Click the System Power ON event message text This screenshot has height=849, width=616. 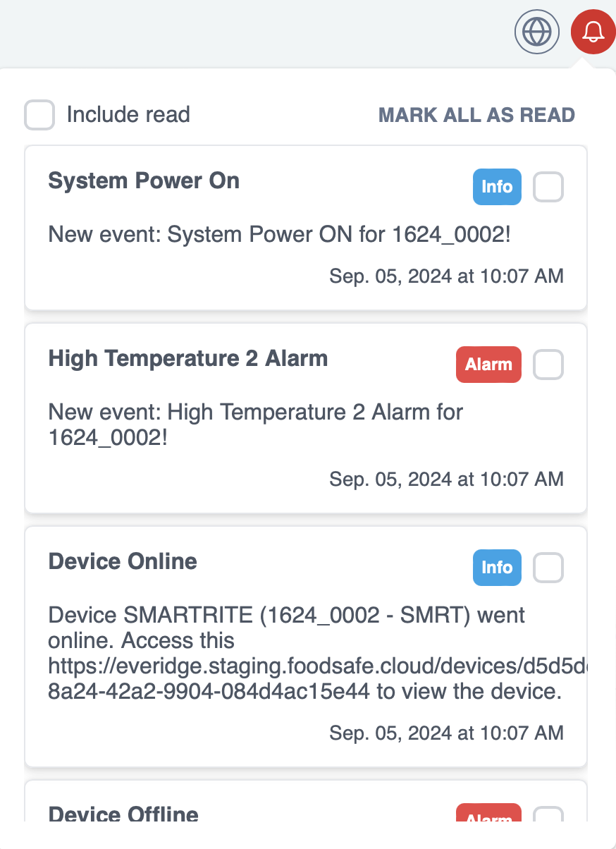coord(279,234)
